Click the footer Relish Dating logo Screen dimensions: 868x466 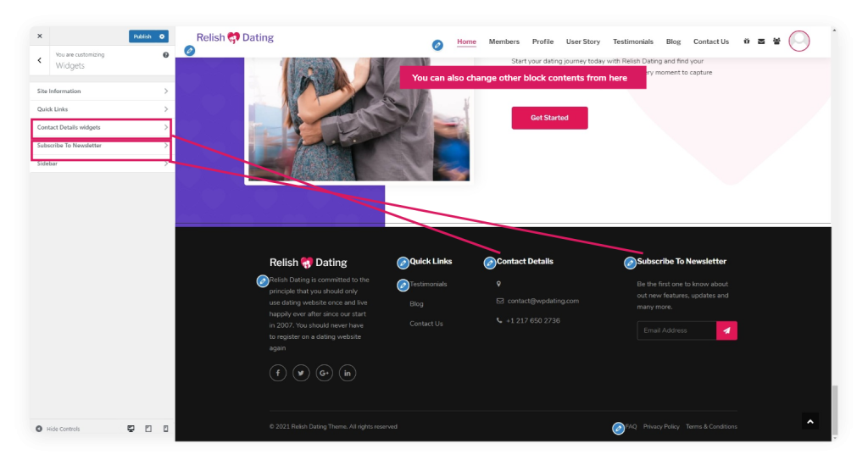pos(309,263)
